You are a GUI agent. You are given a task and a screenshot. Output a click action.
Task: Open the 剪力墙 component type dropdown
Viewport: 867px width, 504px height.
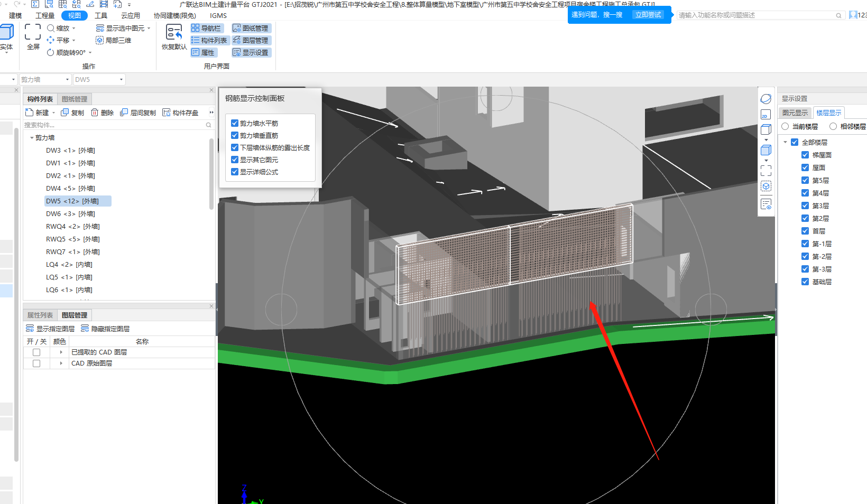pos(67,79)
